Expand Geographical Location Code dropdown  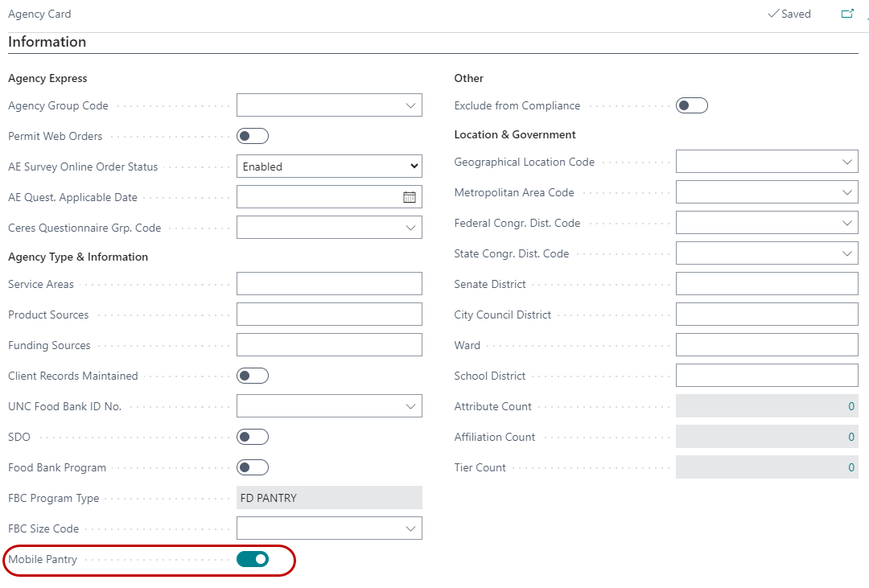[847, 162]
